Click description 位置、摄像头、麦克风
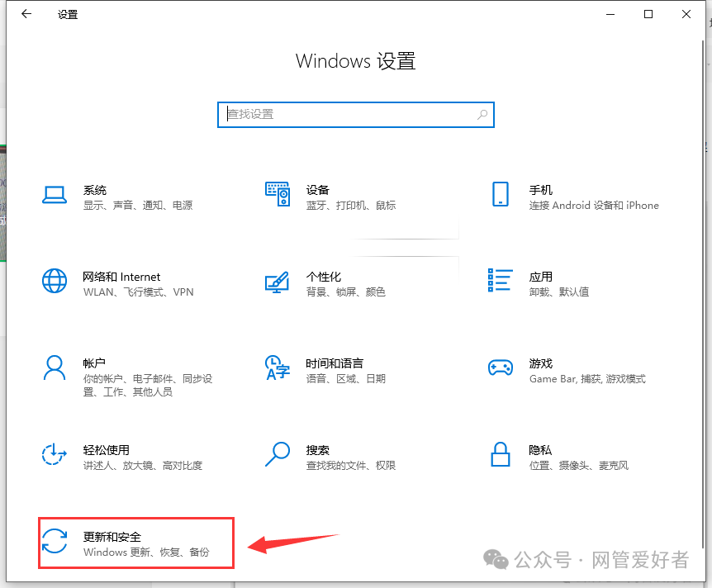 579,466
